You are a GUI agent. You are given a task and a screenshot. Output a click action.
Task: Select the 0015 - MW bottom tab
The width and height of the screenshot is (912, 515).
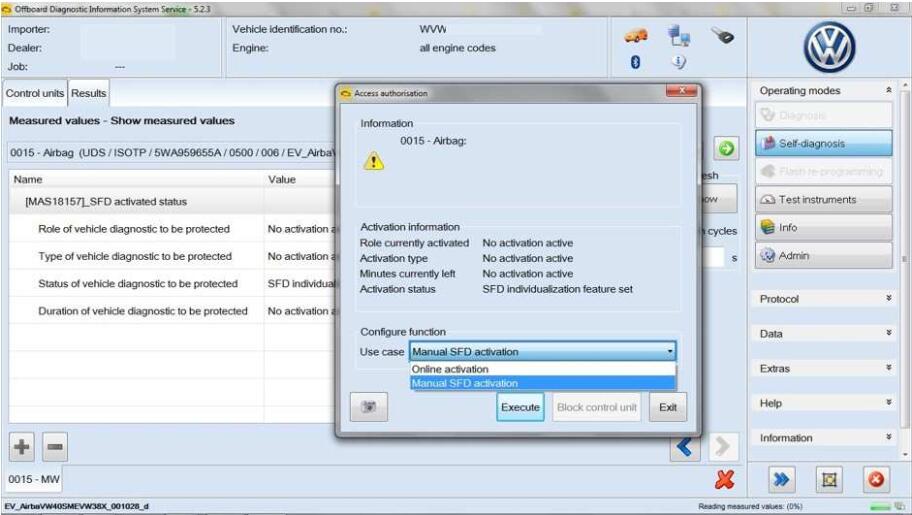click(x=34, y=480)
